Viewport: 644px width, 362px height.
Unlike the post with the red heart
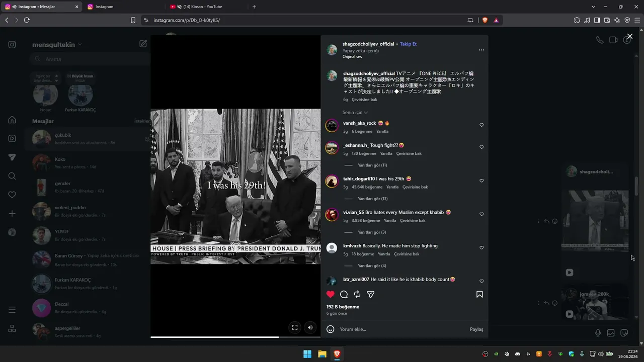pyautogui.click(x=331, y=294)
